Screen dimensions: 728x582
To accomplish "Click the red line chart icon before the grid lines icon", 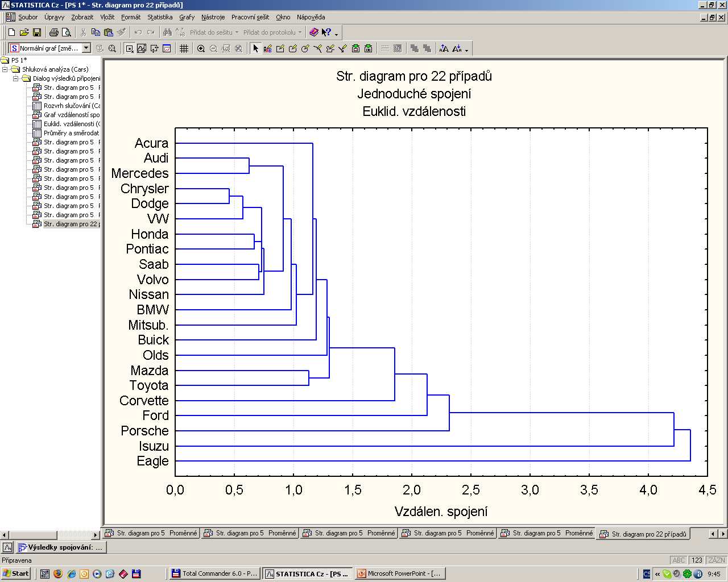I will coord(167,48).
